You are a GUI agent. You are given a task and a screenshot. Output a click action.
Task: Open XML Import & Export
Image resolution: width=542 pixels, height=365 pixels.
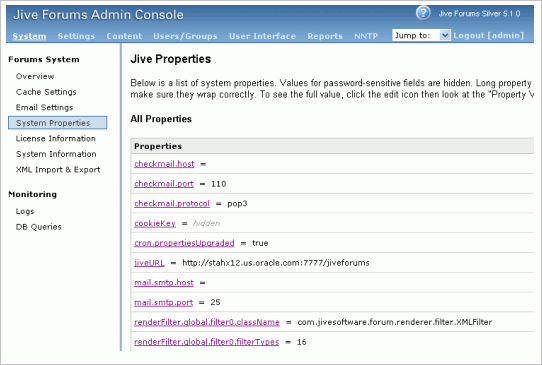[58, 170]
